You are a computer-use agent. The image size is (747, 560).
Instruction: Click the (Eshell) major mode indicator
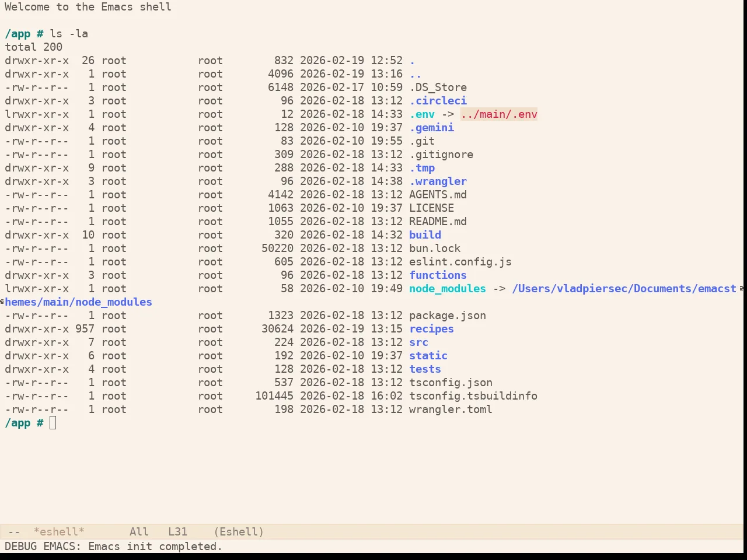[x=239, y=532]
